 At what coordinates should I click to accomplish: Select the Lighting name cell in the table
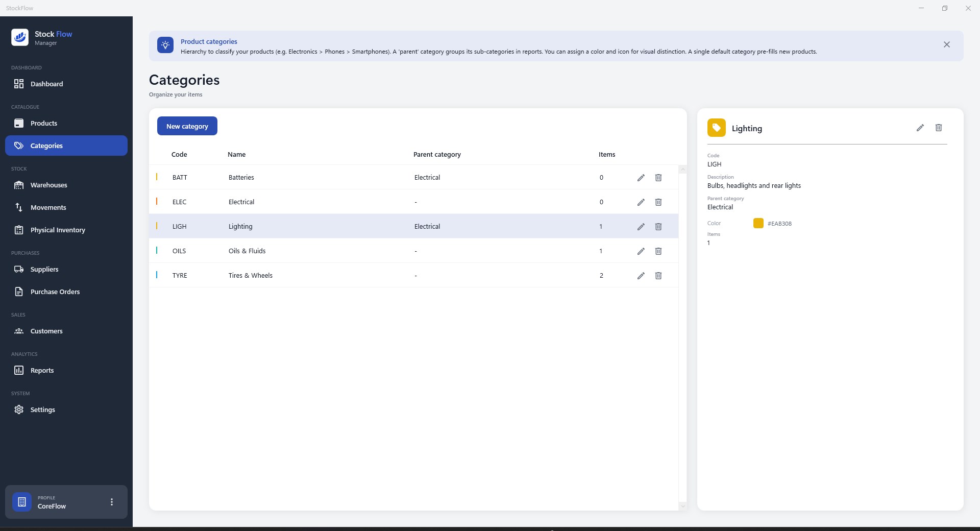point(240,226)
